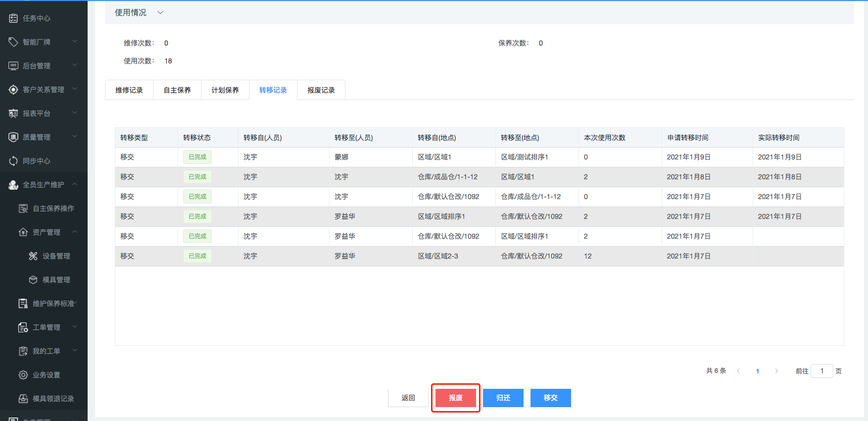The height and width of the screenshot is (421, 868).
Task: Click the page number jump input field
Action: click(821, 371)
